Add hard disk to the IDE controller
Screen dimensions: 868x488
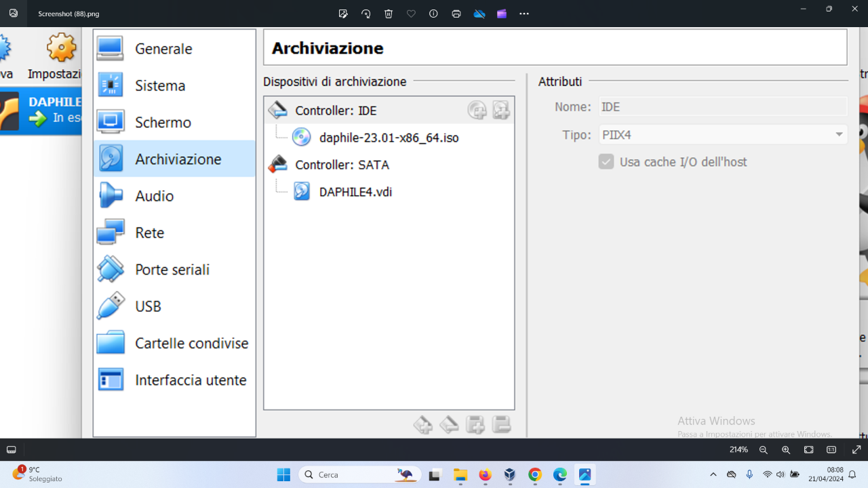point(501,110)
